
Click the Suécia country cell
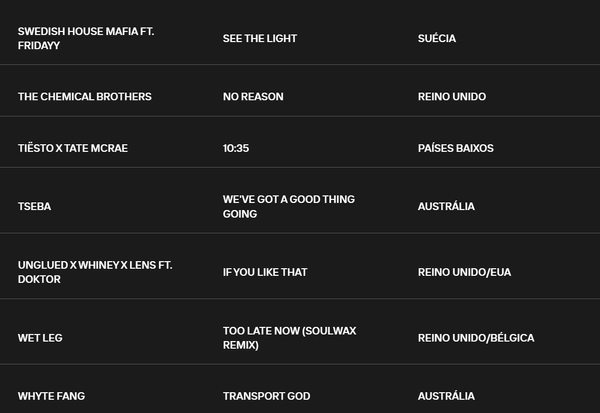(437, 38)
